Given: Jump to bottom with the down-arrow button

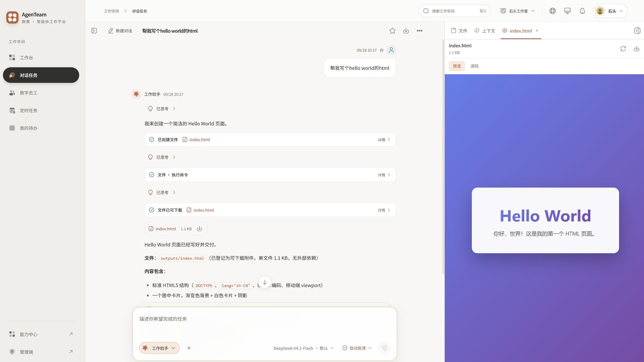Looking at the screenshot, I should click(265, 282).
